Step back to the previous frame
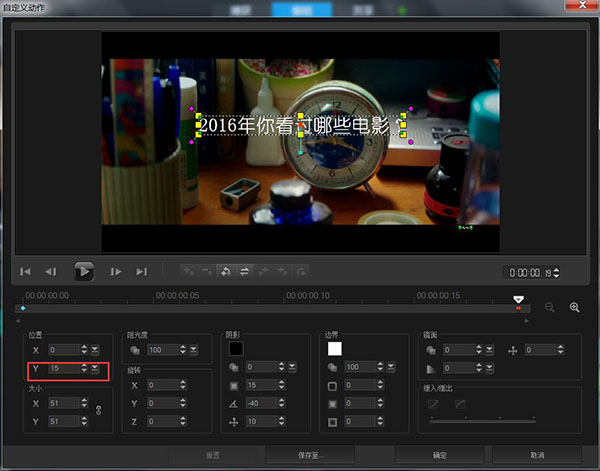Screen dimensions: 600x471 pyautogui.click(x=51, y=271)
